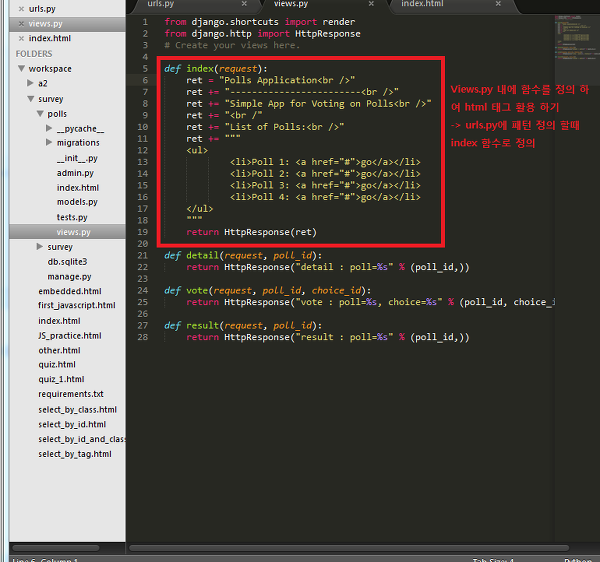
Task: Click the minimap code preview
Action: coord(577,37)
